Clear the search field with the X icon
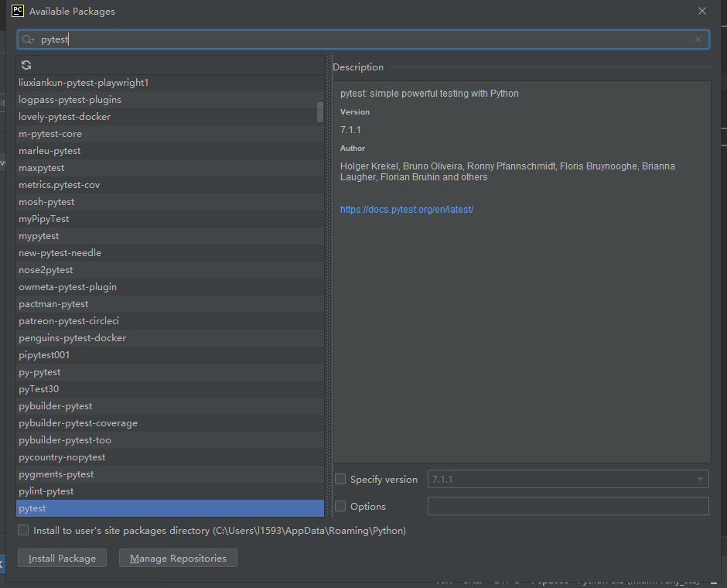The height and width of the screenshot is (588, 727). pyautogui.click(x=698, y=39)
